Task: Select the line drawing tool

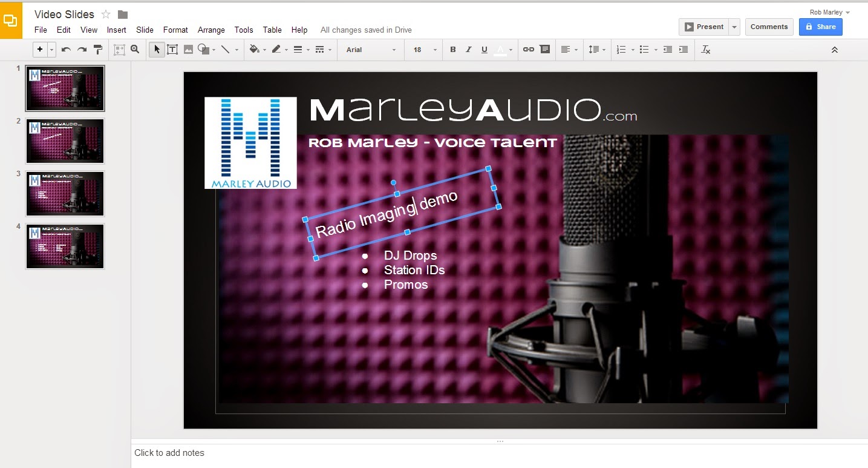Action: pos(225,50)
